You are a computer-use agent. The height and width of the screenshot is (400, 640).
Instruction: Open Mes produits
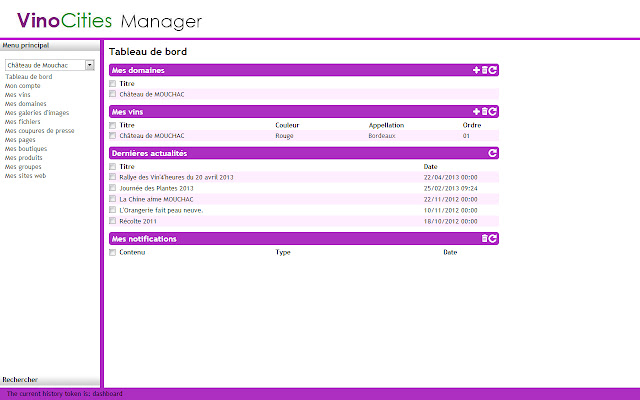(x=23, y=158)
